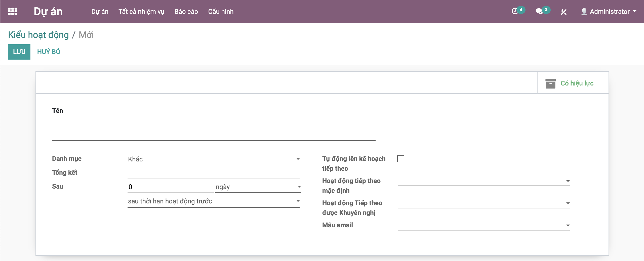Open the conversations chat bubble icon
This screenshot has width=644, height=261.
pos(539,11)
